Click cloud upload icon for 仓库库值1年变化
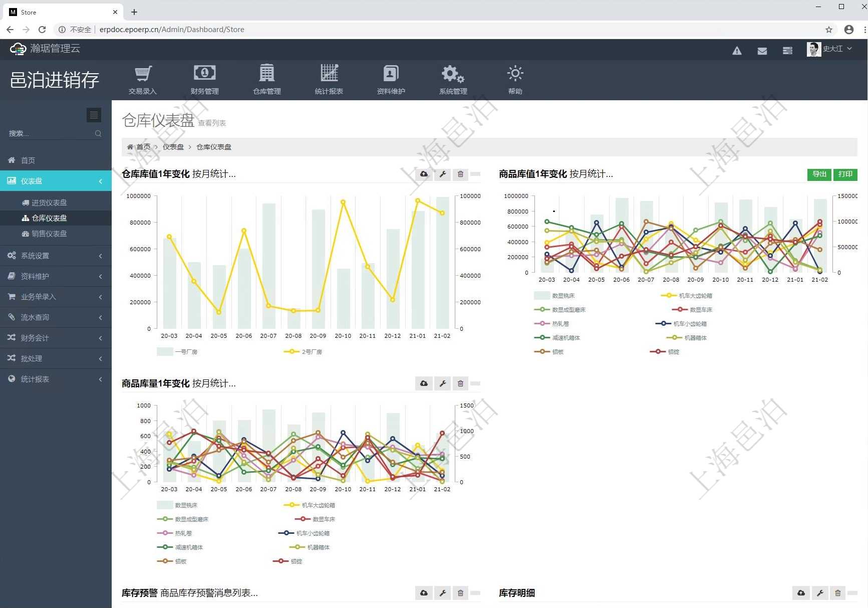This screenshot has height=608, width=868. tap(424, 174)
